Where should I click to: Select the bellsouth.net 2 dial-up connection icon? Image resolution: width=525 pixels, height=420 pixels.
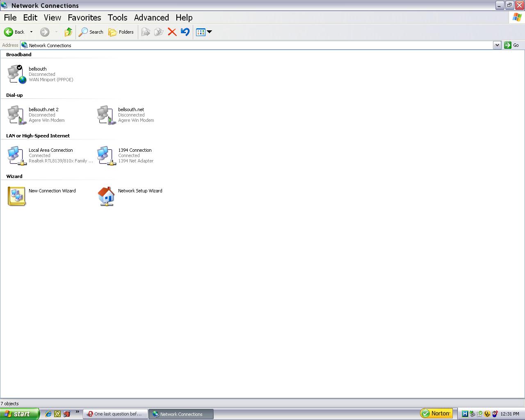coord(17,115)
